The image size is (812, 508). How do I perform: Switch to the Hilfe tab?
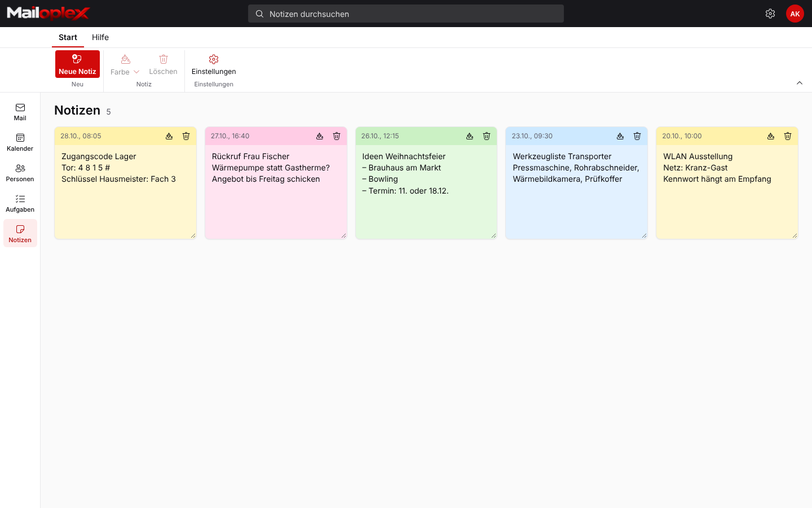(x=100, y=37)
